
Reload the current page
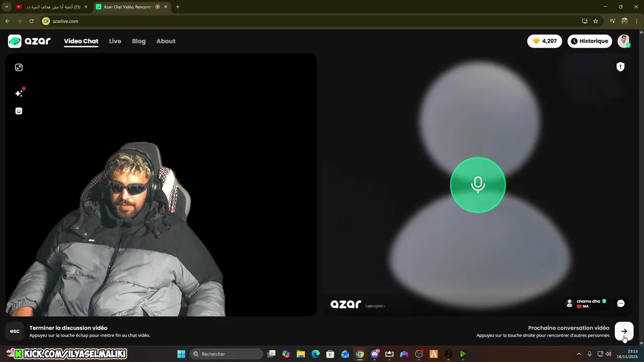pos(31,21)
